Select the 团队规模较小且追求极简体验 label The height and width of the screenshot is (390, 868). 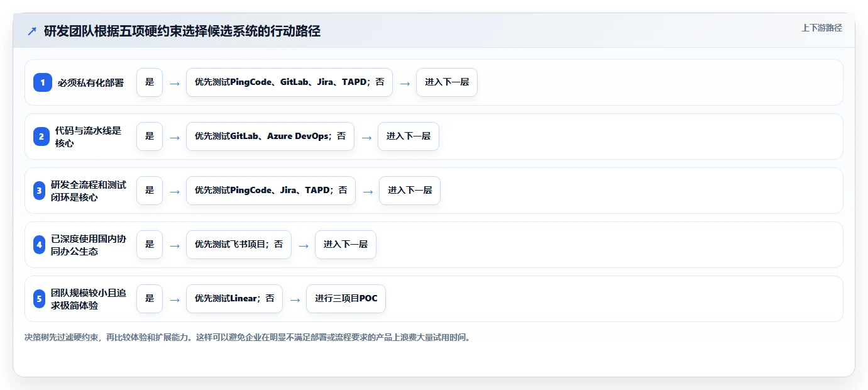pyautogui.click(x=89, y=299)
